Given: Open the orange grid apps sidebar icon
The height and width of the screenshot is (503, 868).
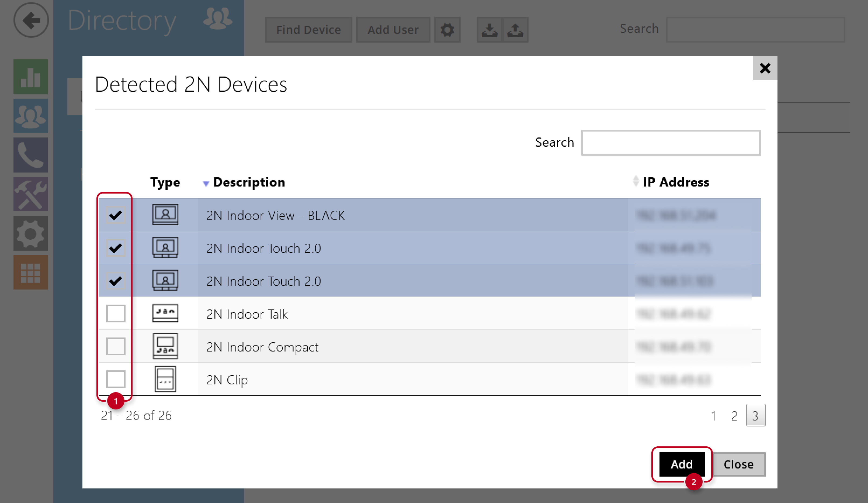Looking at the screenshot, I should pyautogui.click(x=31, y=272).
